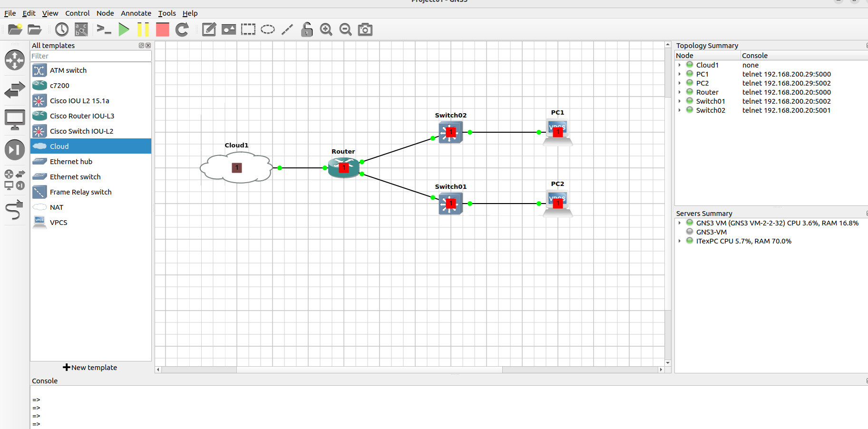Click the template Filter input field
The width and height of the screenshot is (868, 429).
coord(90,56)
